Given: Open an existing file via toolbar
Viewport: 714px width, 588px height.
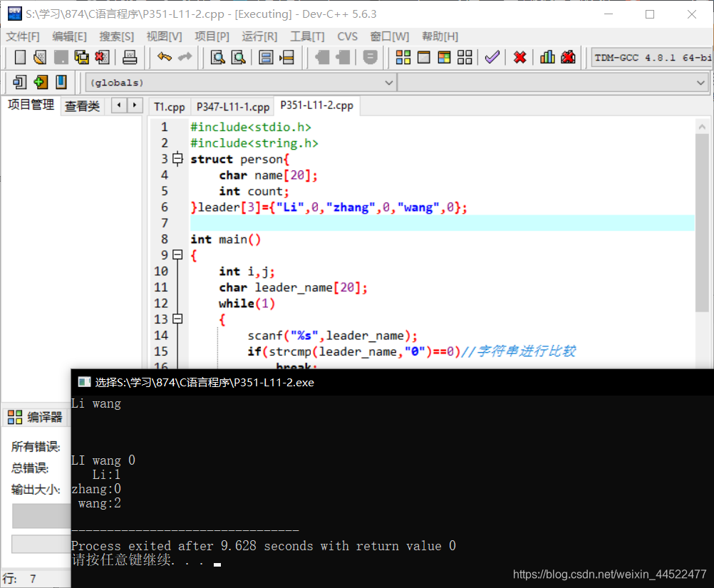Looking at the screenshot, I should click(40, 58).
